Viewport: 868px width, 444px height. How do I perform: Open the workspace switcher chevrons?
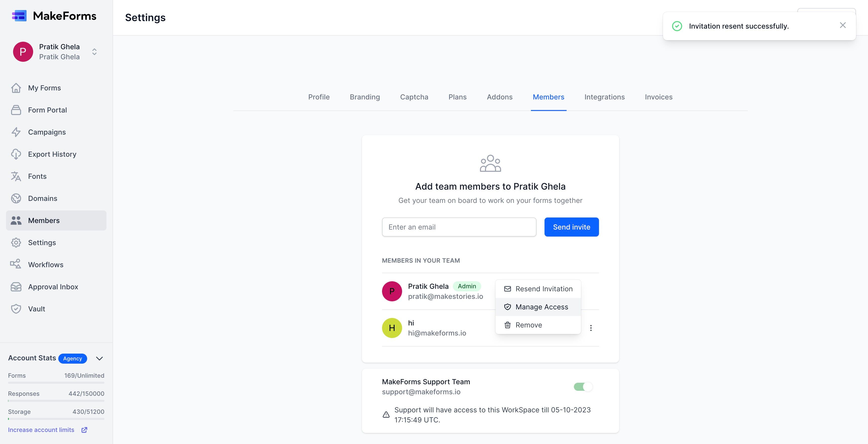94,51
